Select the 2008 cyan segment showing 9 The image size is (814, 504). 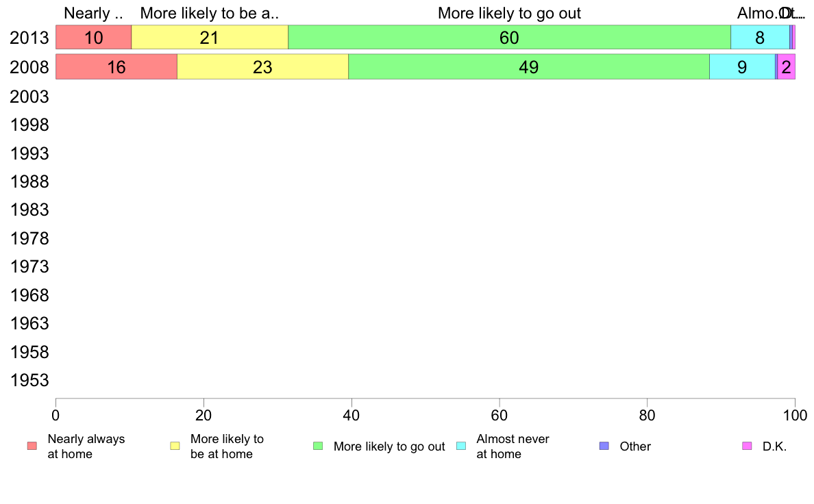point(742,67)
